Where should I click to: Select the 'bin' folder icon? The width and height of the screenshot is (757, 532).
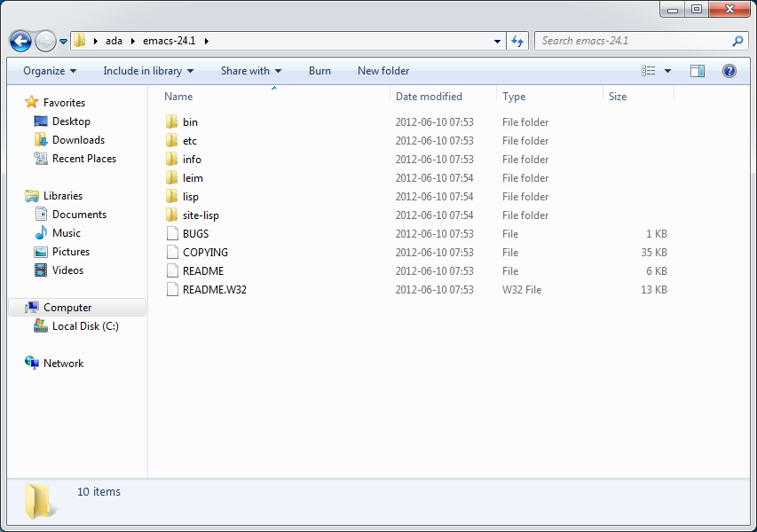tap(171, 121)
